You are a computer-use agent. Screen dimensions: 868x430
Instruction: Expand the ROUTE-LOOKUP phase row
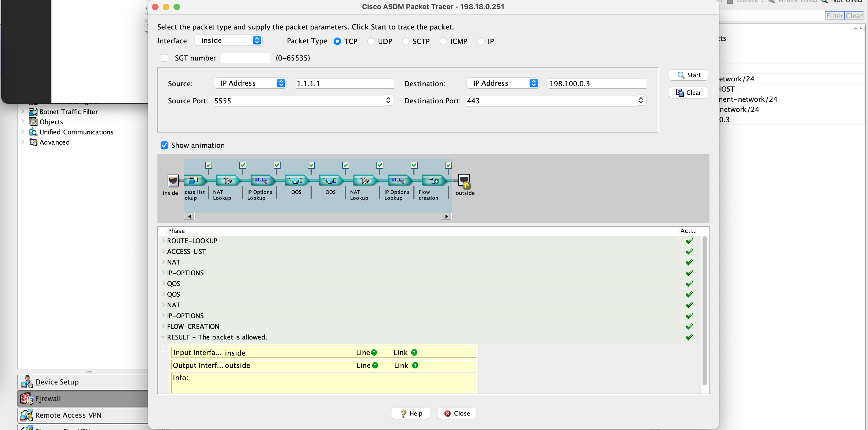[163, 241]
